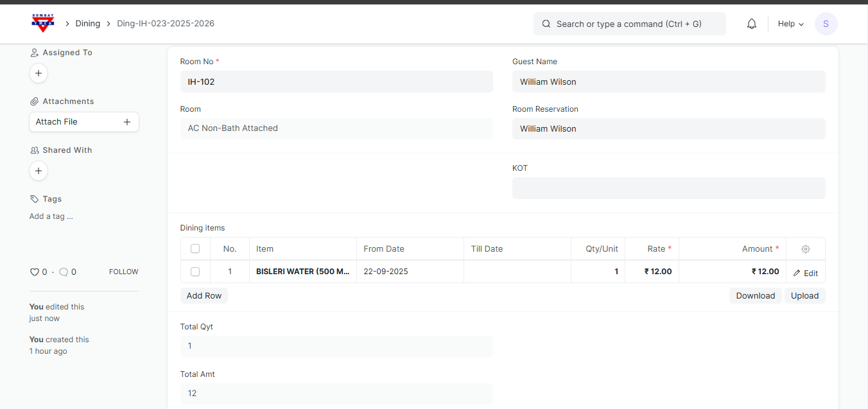This screenshot has width=868, height=409.
Task: Click the Ding-IH-023-2025-2026 breadcrumb
Action: click(166, 24)
